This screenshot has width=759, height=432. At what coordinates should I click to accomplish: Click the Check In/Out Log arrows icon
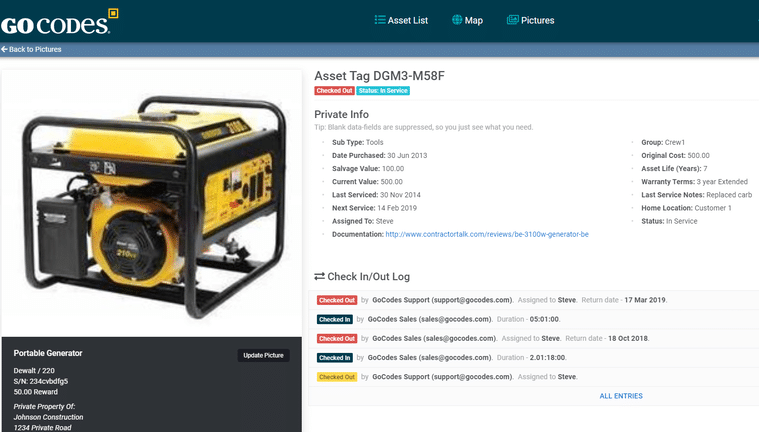point(319,277)
